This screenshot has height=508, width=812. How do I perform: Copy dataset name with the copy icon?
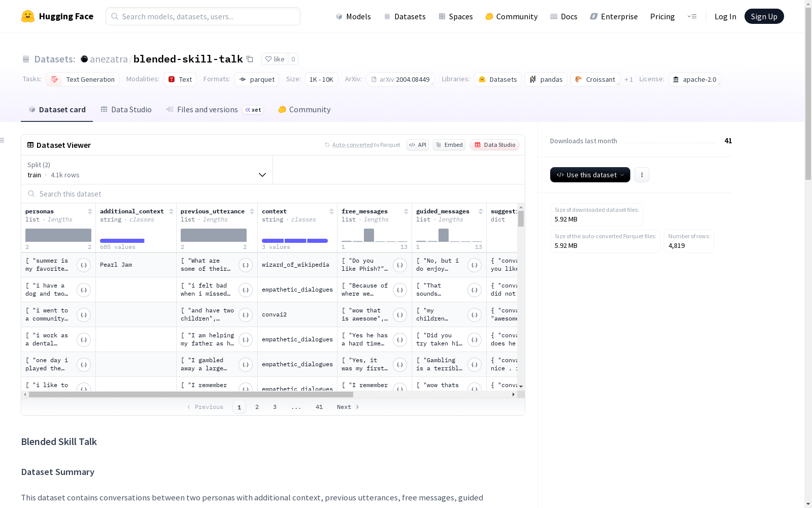(x=250, y=59)
